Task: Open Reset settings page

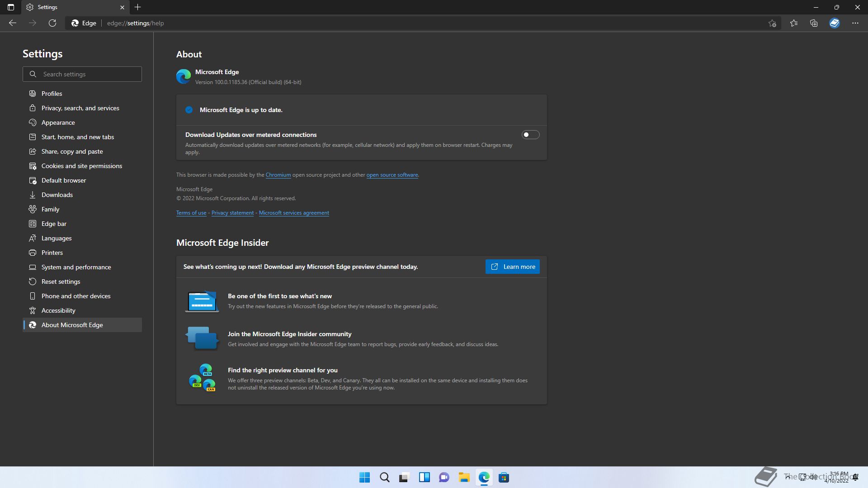Action: pos(82,282)
